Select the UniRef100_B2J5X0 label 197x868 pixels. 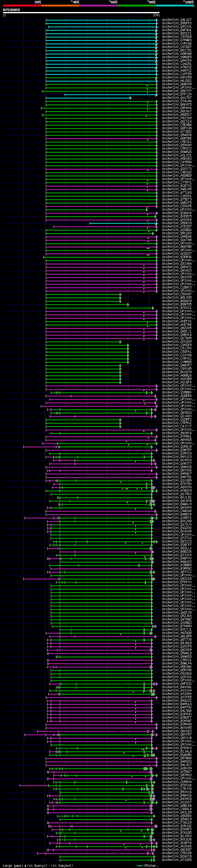click(177, 836)
